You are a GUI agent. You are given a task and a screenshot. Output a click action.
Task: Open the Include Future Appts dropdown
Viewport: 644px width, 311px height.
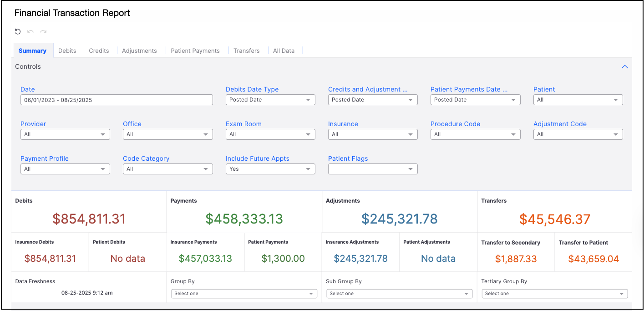pos(270,169)
